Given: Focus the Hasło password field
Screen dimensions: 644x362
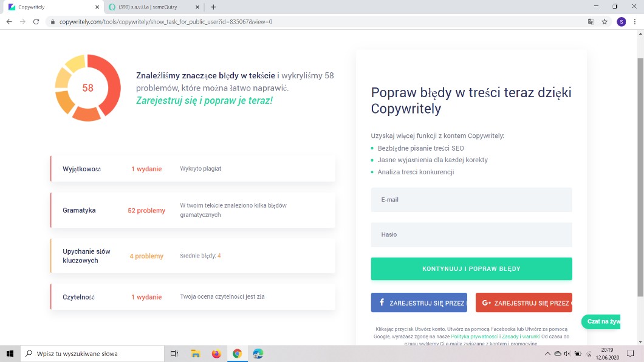Looking at the screenshot, I should [471, 234].
